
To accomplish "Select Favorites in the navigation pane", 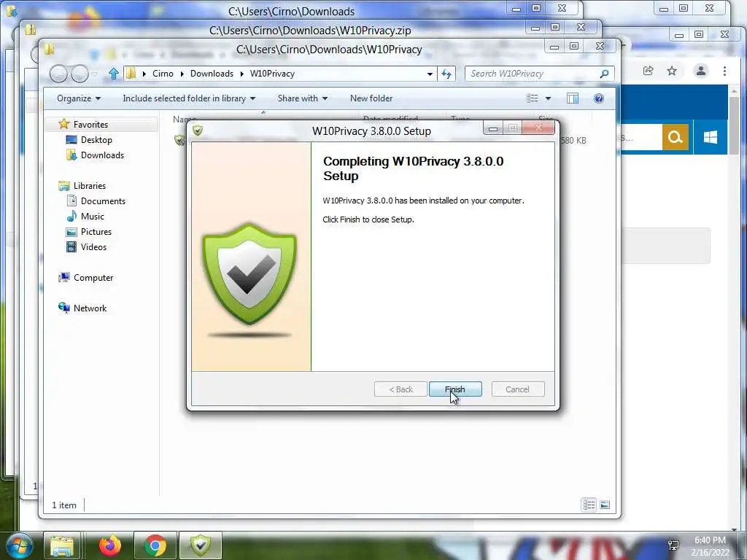I will coord(90,124).
